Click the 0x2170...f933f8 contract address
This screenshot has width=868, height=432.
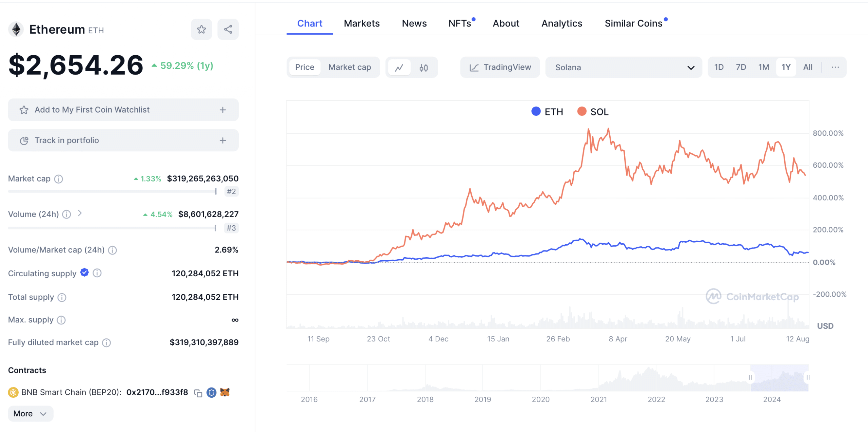click(157, 393)
